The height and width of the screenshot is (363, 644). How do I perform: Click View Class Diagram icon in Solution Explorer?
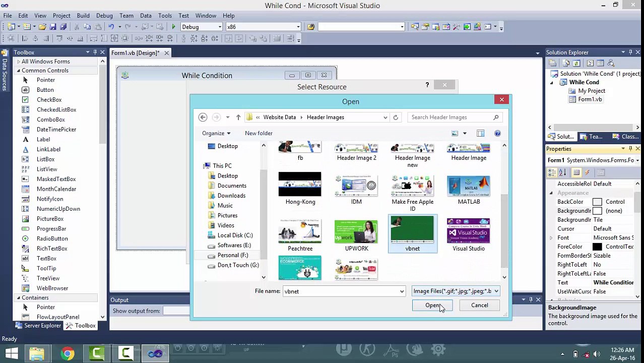(611, 63)
